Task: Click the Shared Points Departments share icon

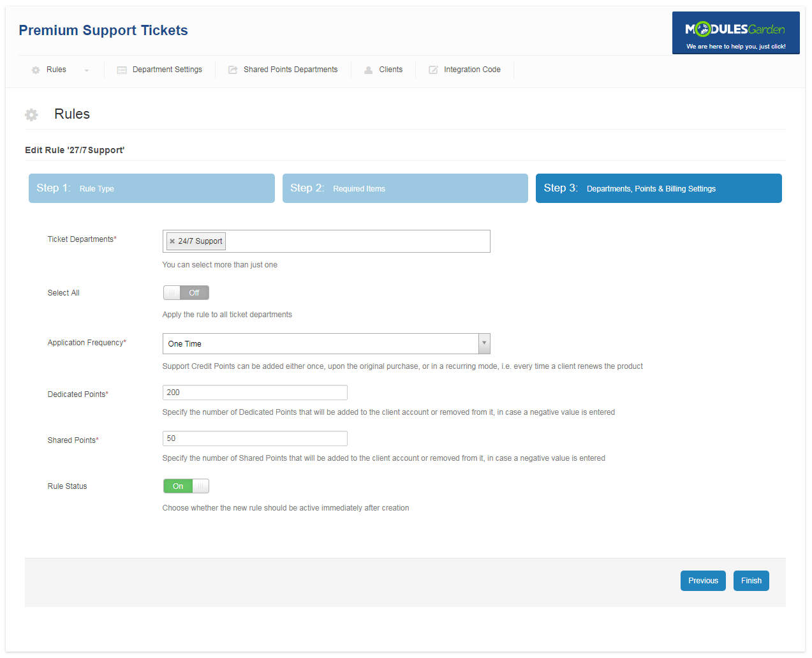Action: (x=233, y=70)
